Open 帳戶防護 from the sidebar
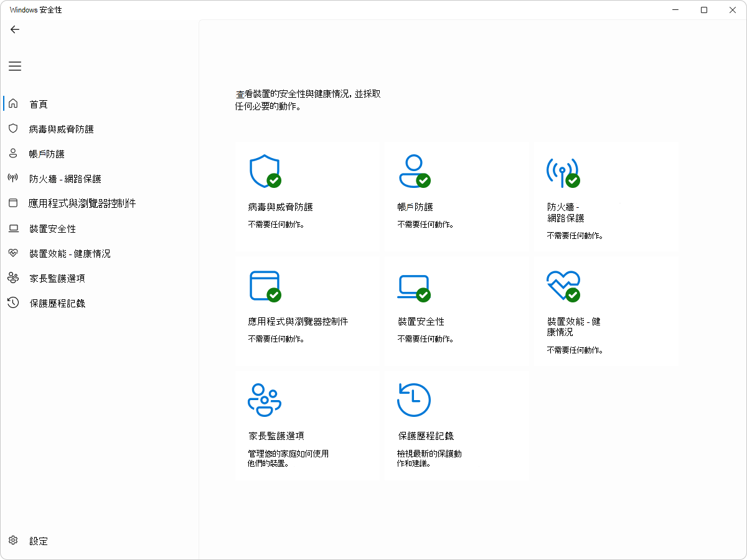Viewport: 747px width, 560px height. click(47, 154)
